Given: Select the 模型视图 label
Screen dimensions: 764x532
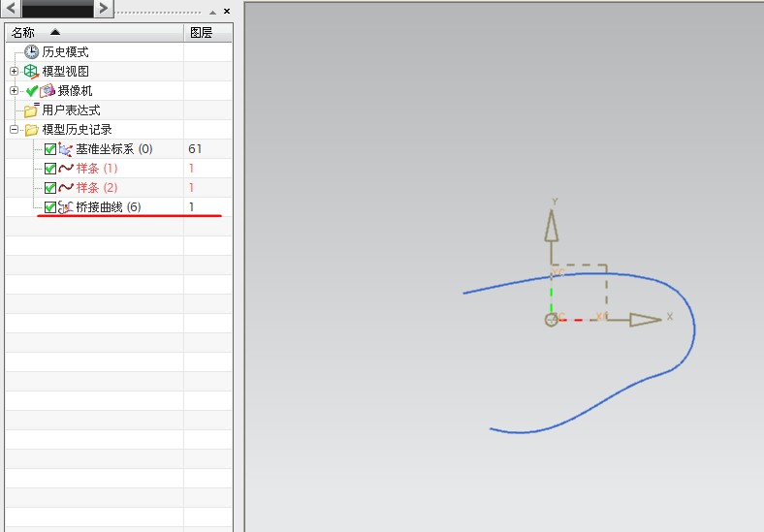Looking at the screenshot, I should (x=65, y=71).
